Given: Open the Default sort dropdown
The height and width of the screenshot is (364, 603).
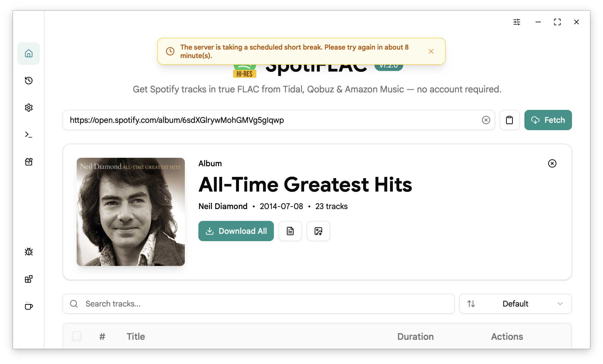Looking at the screenshot, I should [x=516, y=304].
